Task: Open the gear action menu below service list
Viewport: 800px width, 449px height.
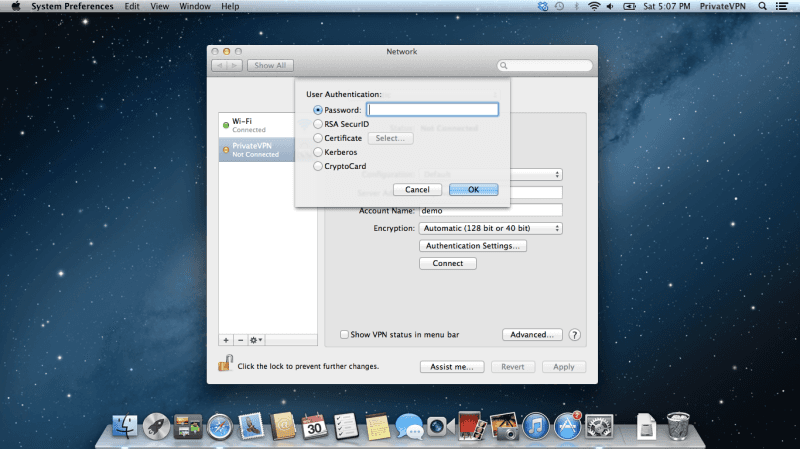Action: [x=257, y=340]
